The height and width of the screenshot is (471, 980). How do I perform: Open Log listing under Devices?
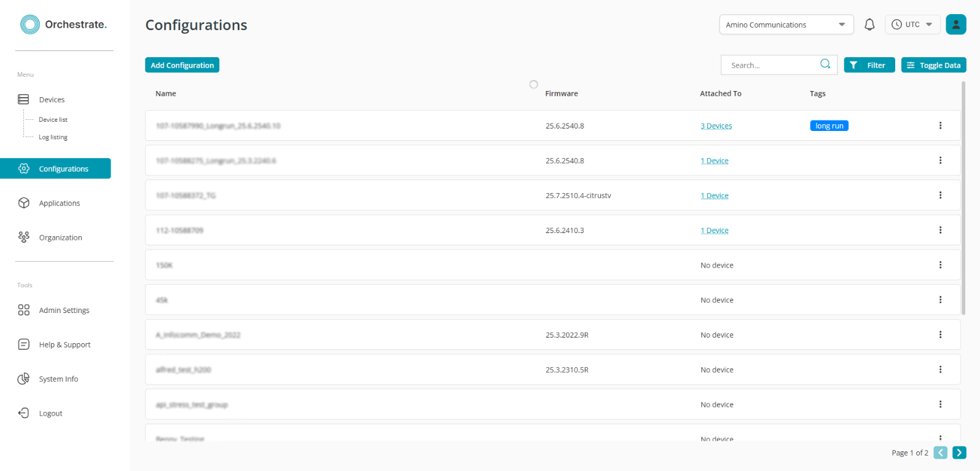[53, 137]
